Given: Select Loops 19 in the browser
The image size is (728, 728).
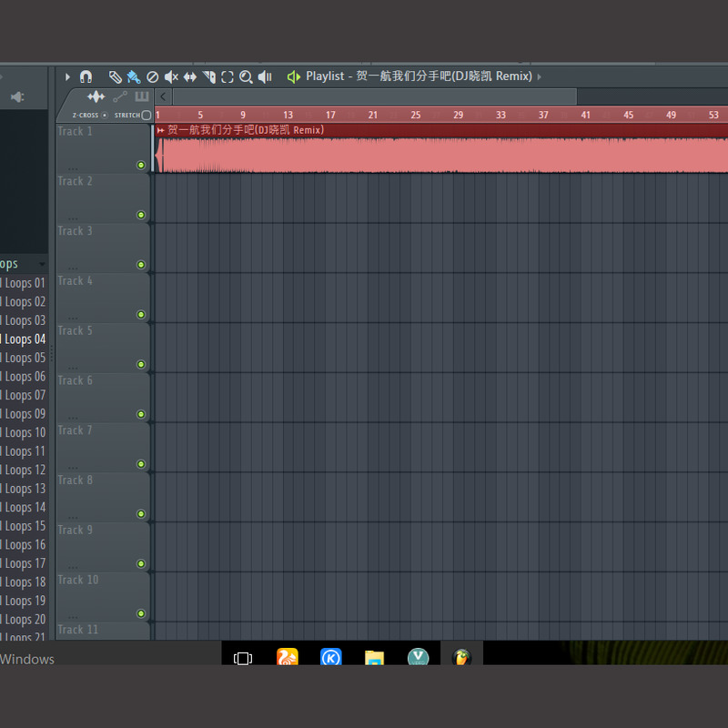Looking at the screenshot, I should (x=24, y=602).
